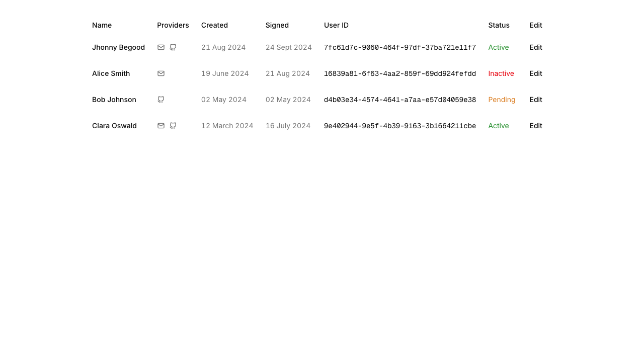Screen dimensions: 644x362
Task: Select Alice Smith's Inactive status label
Action: tap(501, 73)
